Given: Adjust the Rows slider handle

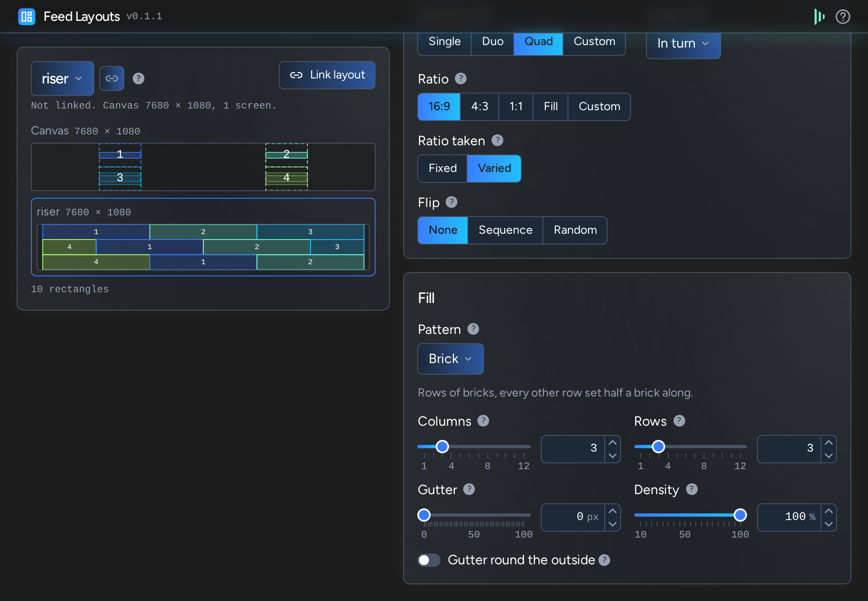Looking at the screenshot, I should (659, 447).
